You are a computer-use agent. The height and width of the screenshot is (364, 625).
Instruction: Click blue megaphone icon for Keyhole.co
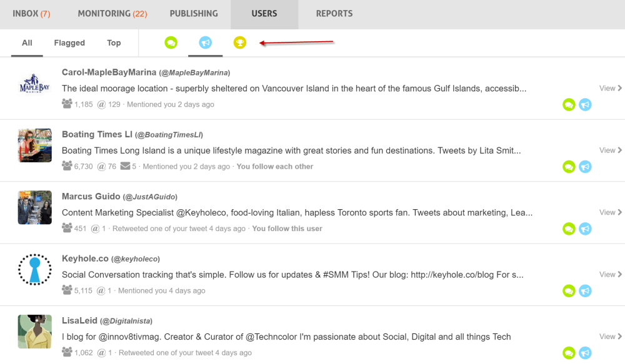tap(585, 291)
